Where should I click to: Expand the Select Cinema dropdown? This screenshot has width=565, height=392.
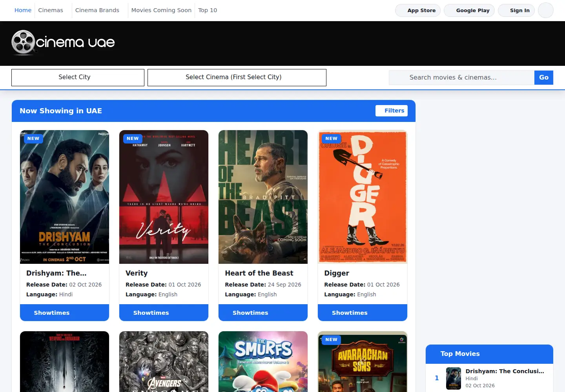click(x=237, y=77)
